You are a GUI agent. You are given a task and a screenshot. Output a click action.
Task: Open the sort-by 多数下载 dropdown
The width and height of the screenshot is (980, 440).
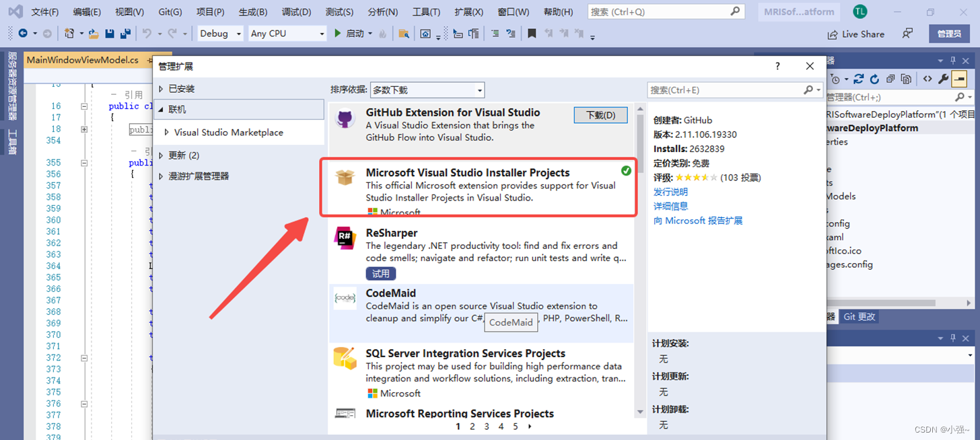(427, 89)
